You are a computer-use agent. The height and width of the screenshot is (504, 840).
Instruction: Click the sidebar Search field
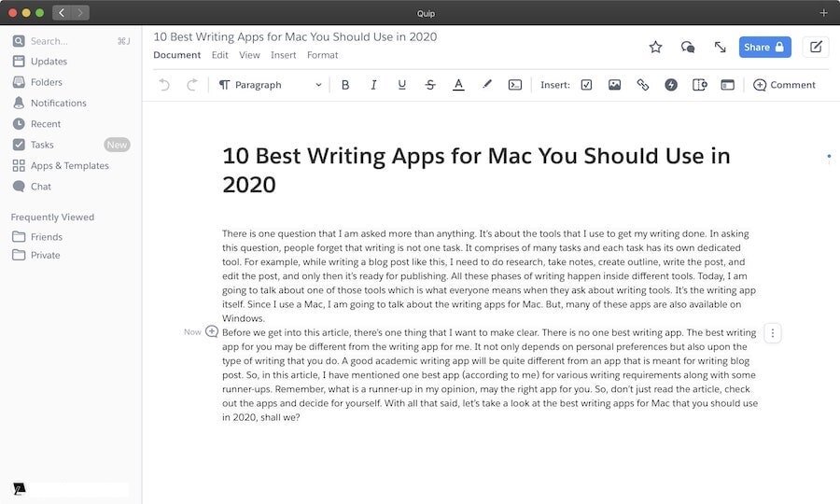tap(65, 41)
